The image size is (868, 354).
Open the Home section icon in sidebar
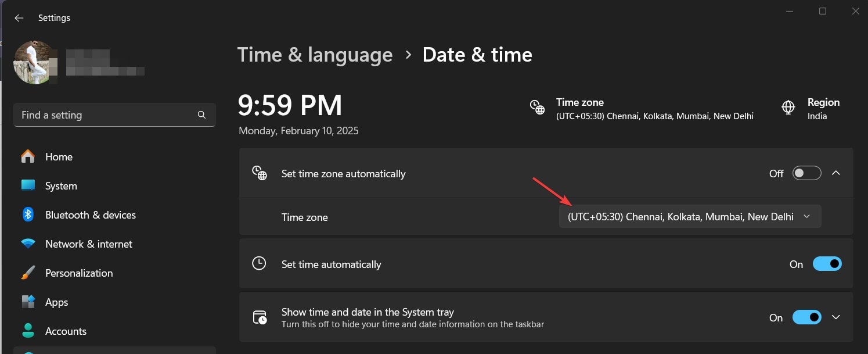click(27, 156)
